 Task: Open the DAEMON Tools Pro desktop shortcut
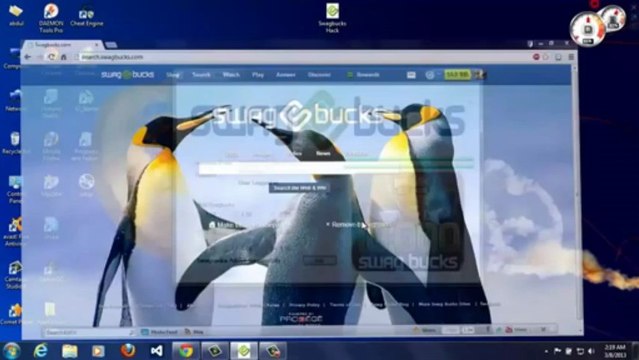pyautogui.click(x=51, y=17)
